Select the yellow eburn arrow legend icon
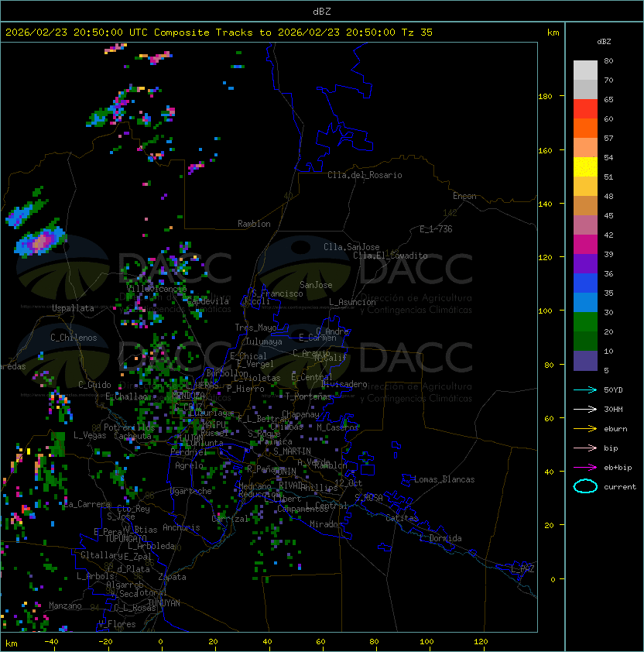Screen dimensions: 644x652 [x=585, y=429]
